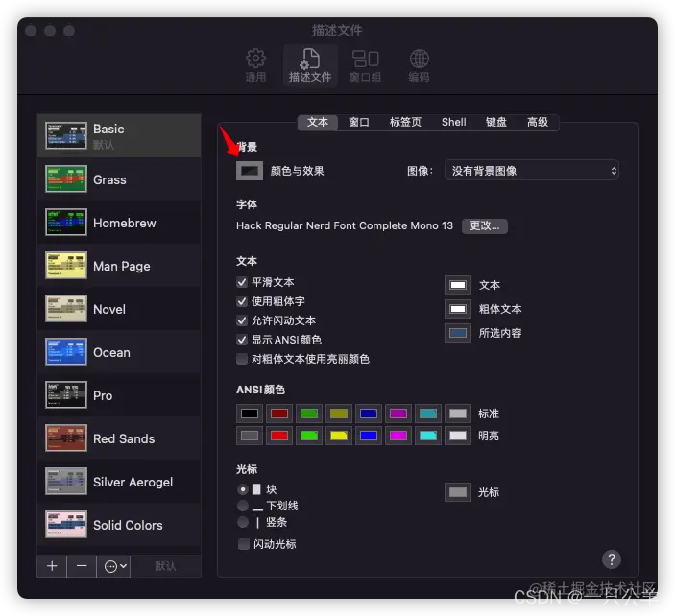Enable the 闪动光标 blink cursor checkbox
This screenshot has height=616, width=675.
(x=244, y=544)
